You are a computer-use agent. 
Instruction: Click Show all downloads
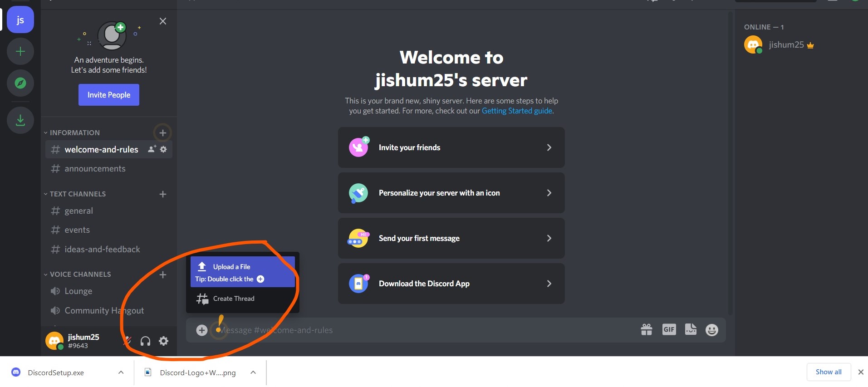(x=829, y=372)
